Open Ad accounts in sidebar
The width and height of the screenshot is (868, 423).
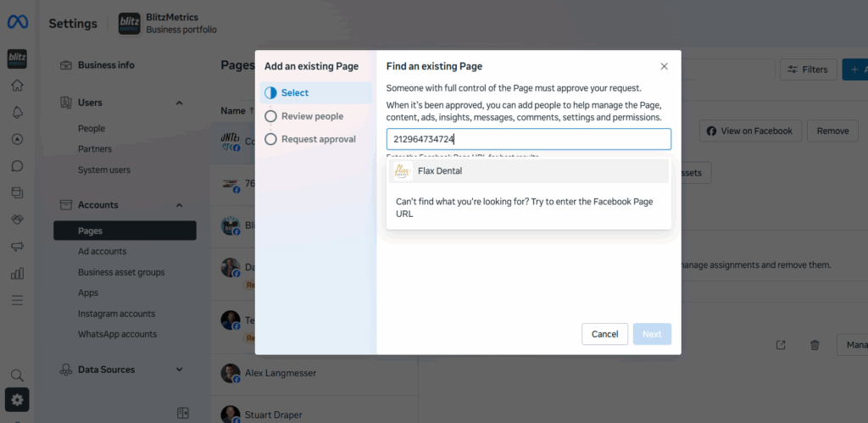[102, 251]
